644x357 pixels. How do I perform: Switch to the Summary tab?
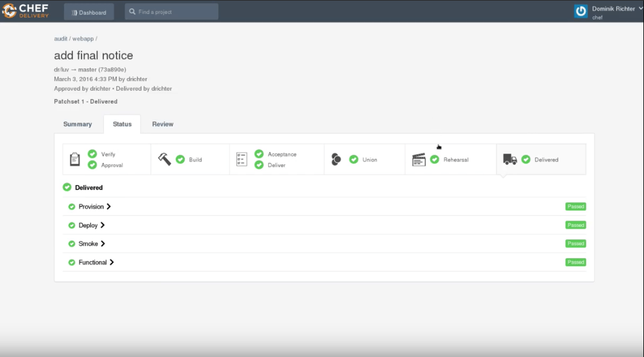(x=77, y=124)
